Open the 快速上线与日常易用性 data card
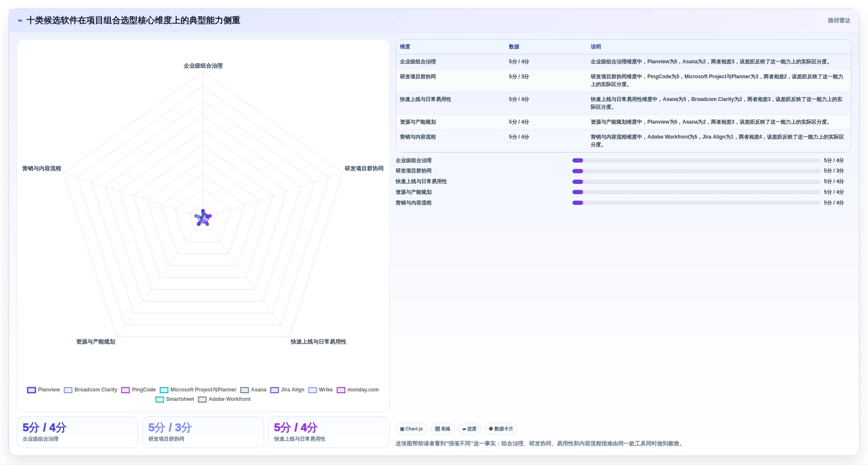This screenshot has height=465, width=868. coord(329,432)
